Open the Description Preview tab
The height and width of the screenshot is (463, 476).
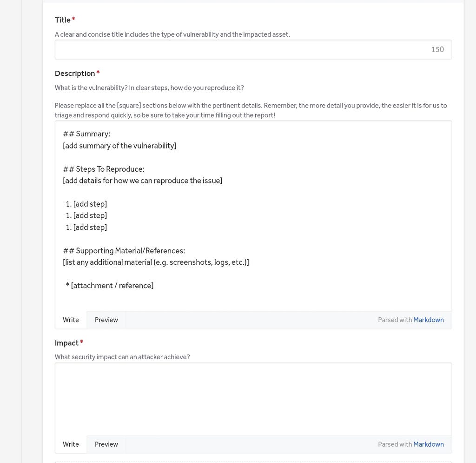click(x=106, y=320)
